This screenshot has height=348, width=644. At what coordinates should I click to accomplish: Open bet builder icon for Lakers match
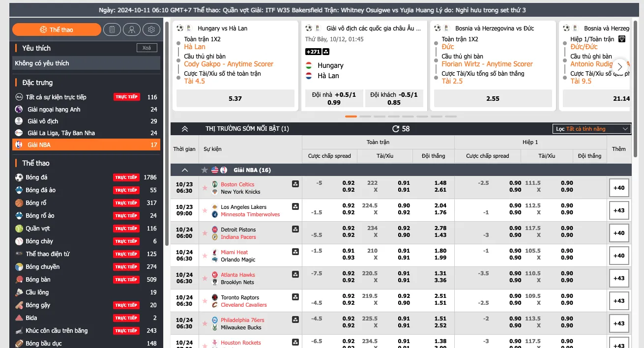tap(295, 206)
